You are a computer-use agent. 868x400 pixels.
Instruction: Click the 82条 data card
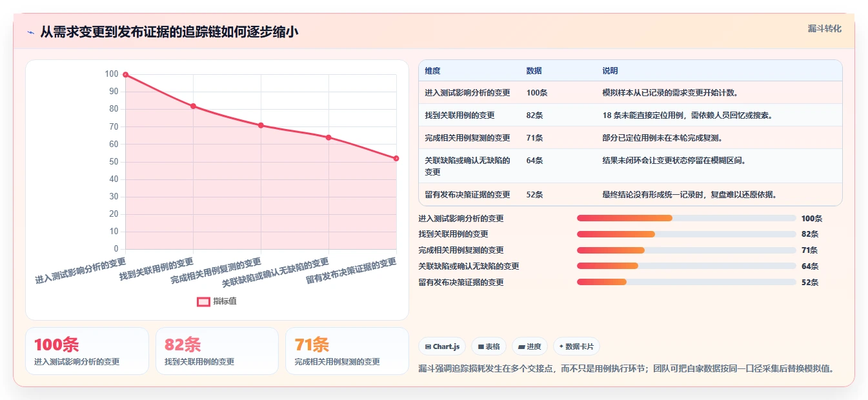coord(217,351)
